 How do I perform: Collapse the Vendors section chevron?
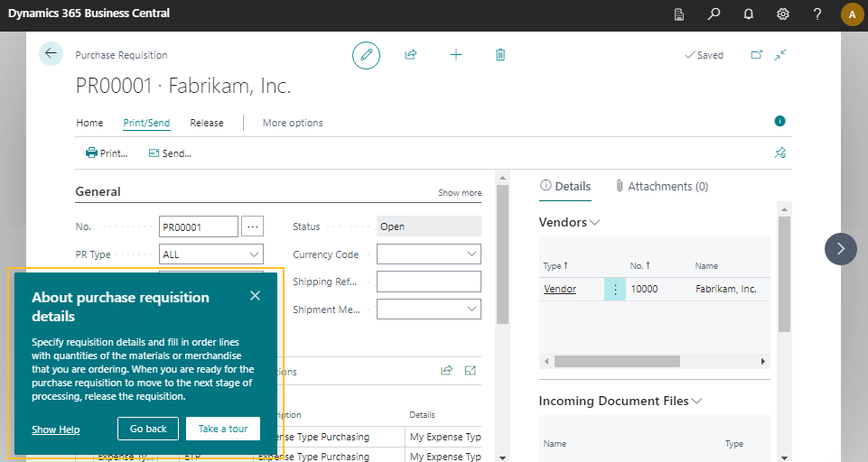click(x=594, y=222)
